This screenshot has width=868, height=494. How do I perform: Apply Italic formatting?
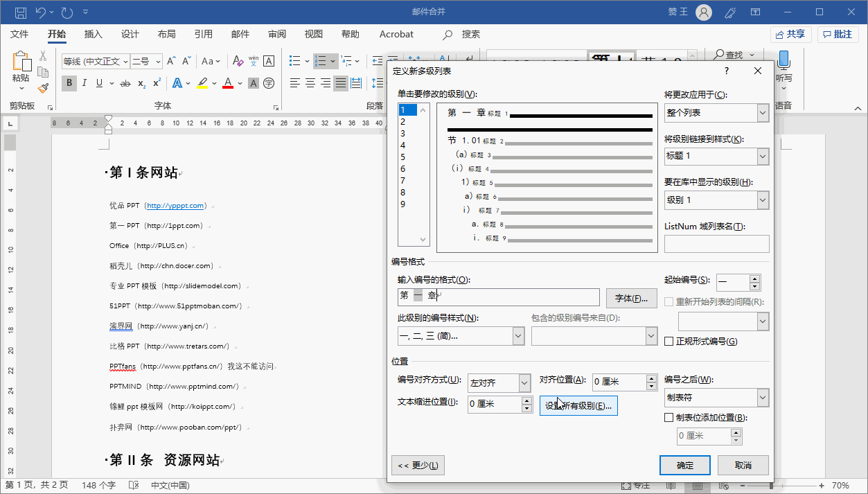85,83
